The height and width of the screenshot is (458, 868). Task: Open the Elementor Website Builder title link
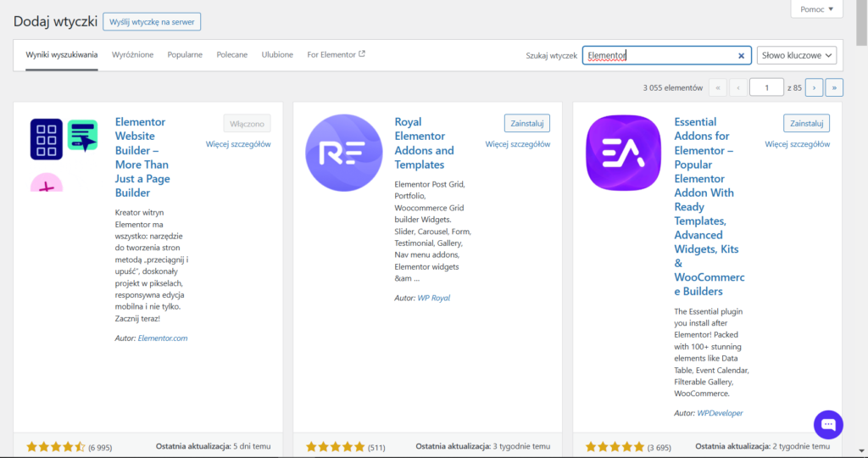click(142, 157)
